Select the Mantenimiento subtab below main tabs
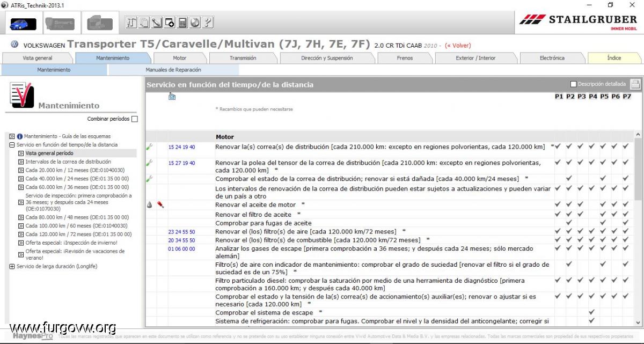This screenshot has height=344, width=644. coord(54,70)
